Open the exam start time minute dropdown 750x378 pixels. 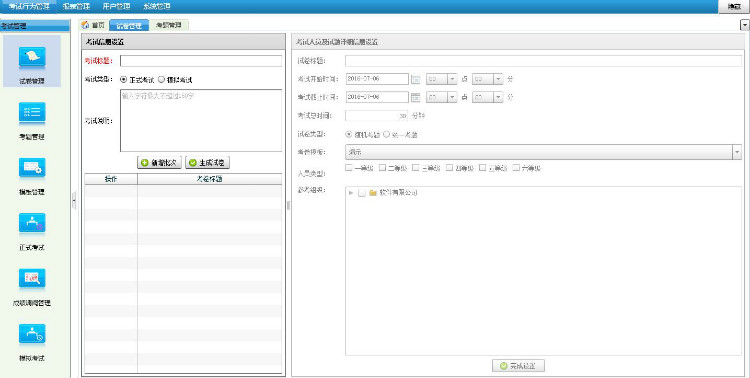[x=498, y=79]
